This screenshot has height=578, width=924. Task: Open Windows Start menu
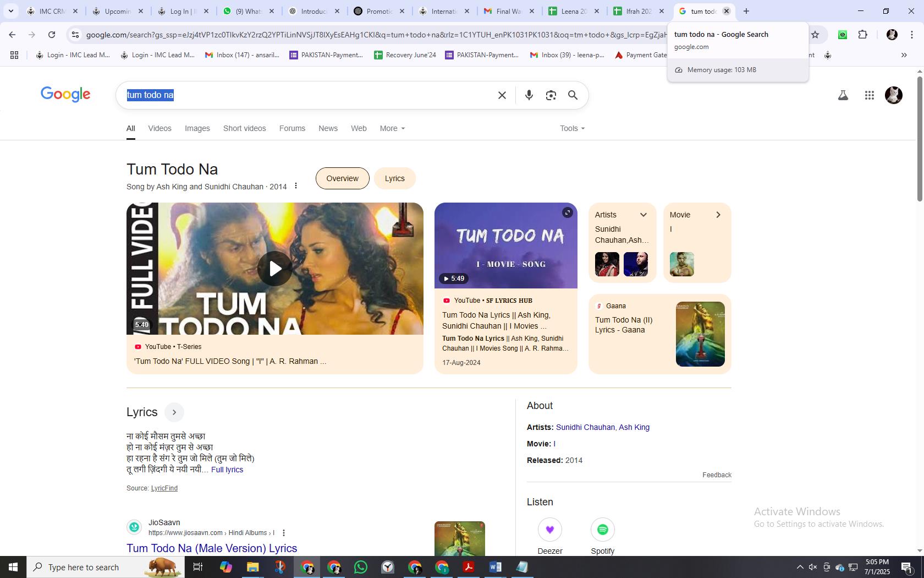coord(13,567)
